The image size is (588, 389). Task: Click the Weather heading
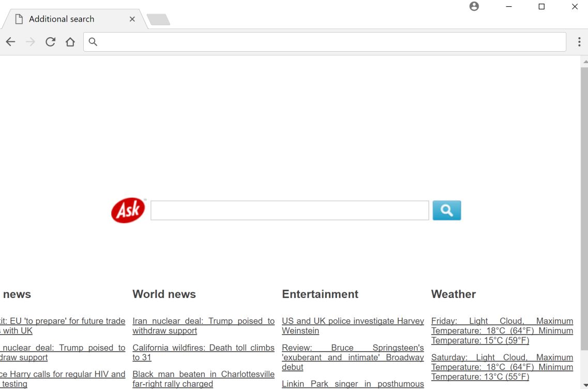pyautogui.click(x=454, y=294)
